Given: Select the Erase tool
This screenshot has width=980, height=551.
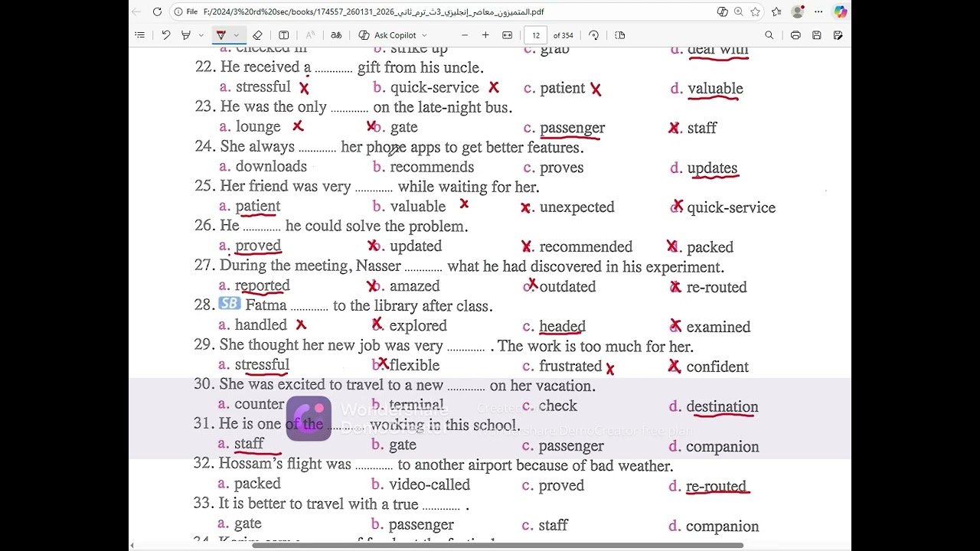Looking at the screenshot, I should tap(257, 35).
